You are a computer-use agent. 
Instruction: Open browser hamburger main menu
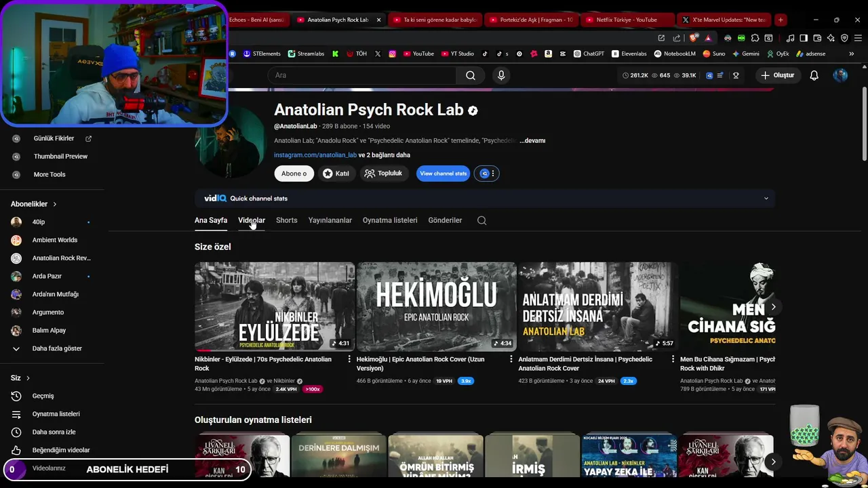[858, 38]
